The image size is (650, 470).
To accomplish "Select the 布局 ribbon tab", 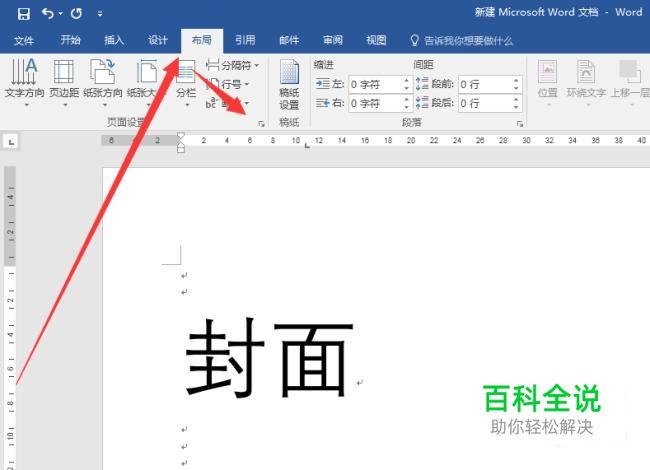I will [x=202, y=40].
